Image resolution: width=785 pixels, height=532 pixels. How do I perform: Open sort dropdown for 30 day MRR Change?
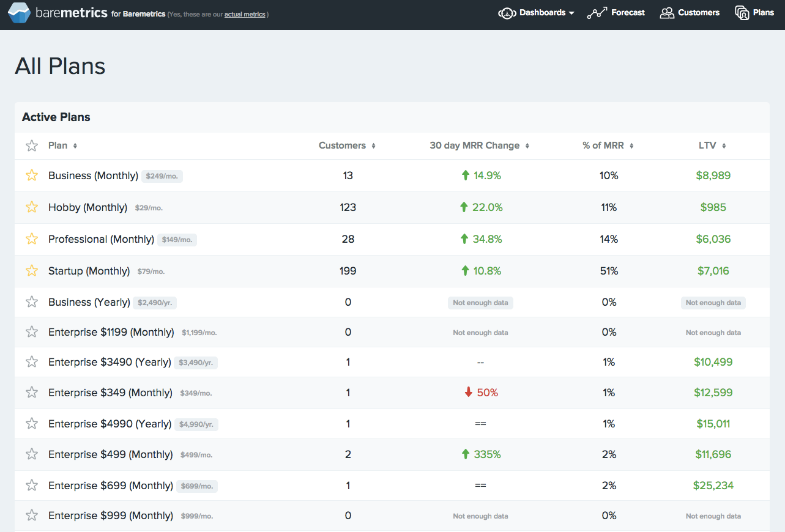[x=527, y=146]
